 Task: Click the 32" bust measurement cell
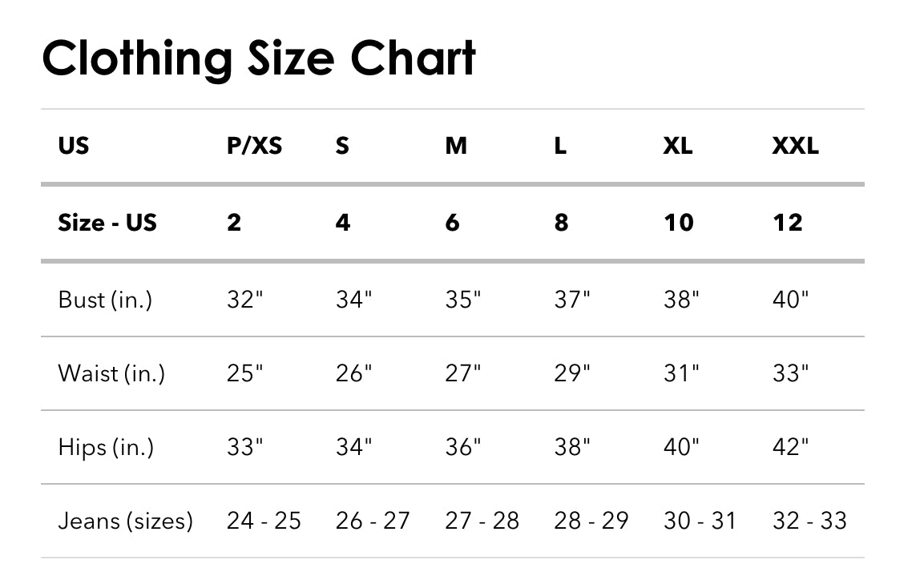(244, 300)
